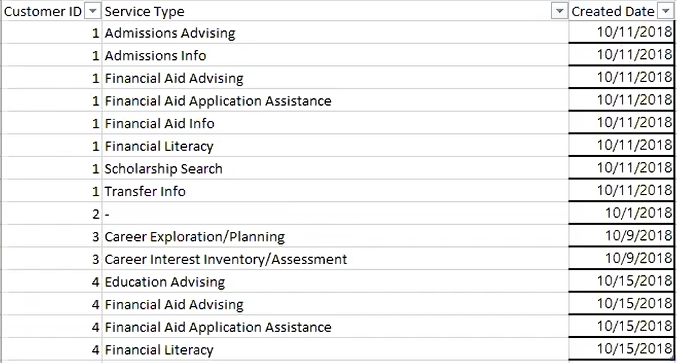Select the Customer ID cell showing 2
Viewport: 677px width, 363px height.
[52, 214]
